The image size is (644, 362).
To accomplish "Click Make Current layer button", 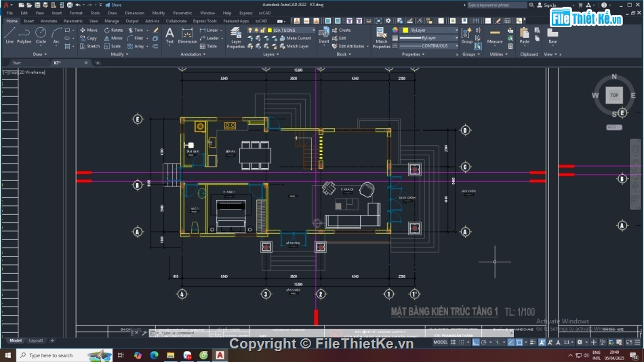I will [x=296, y=38].
